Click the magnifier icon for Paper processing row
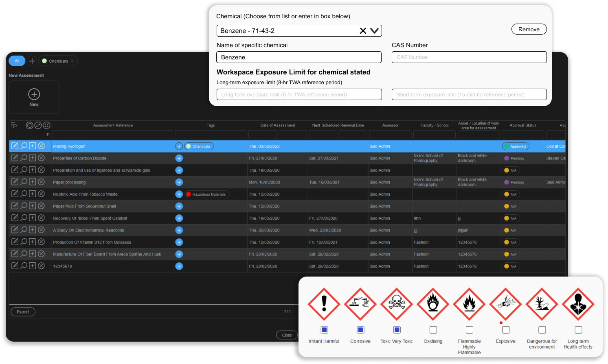The height and width of the screenshot is (364, 608). pyautogui.click(x=24, y=182)
